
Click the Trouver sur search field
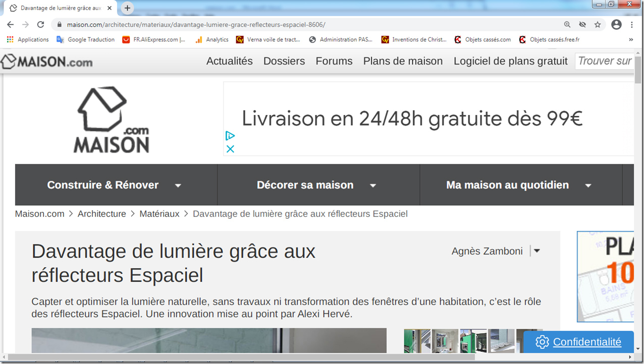click(604, 61)
